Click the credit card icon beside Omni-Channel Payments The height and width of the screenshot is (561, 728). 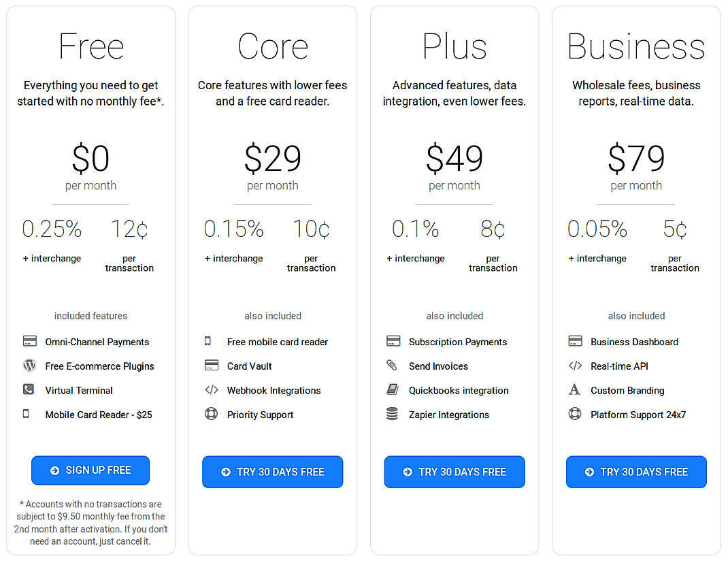[x=29, y=341]
